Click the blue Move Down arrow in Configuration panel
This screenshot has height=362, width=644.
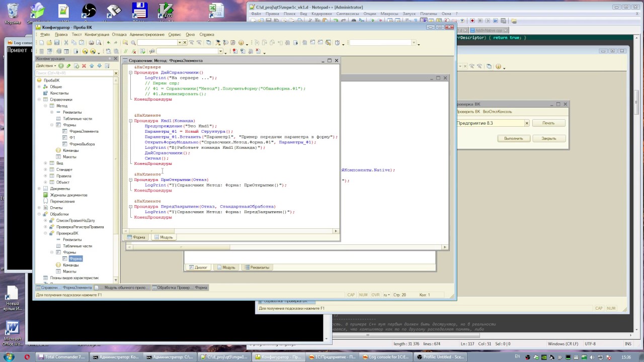(99, 66)
